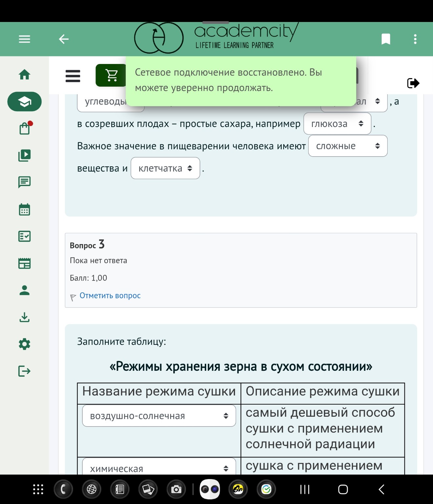Open profile via person icon
Screen dimensions: 433x504
point(24,290)
